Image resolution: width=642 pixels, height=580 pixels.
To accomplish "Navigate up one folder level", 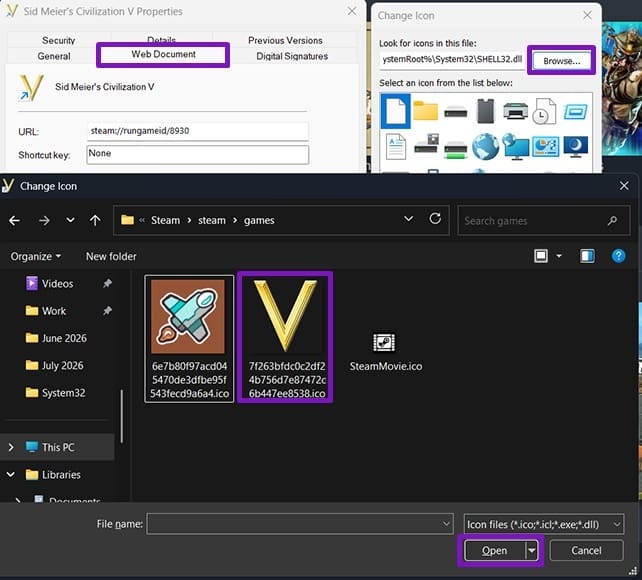I will click(95, 221).
